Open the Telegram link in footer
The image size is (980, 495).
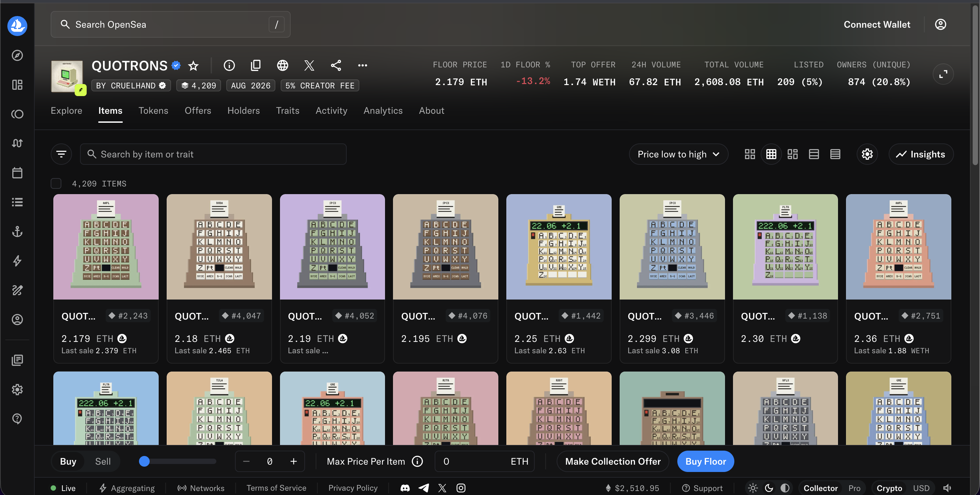(x=424, y=488)
